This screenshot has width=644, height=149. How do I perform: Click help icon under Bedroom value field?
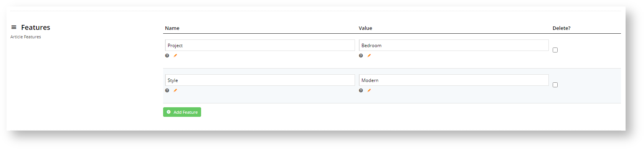(361, 56)
